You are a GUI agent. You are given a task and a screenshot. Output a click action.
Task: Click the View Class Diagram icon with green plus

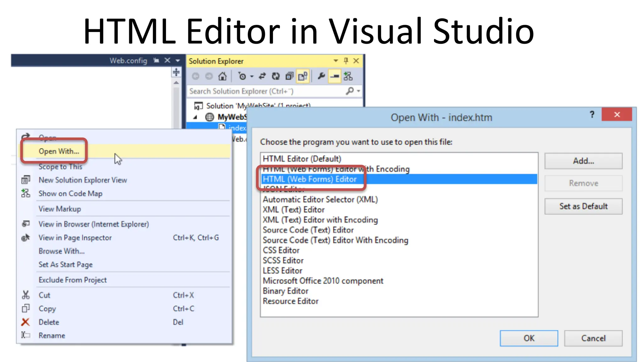click(348, 76)
